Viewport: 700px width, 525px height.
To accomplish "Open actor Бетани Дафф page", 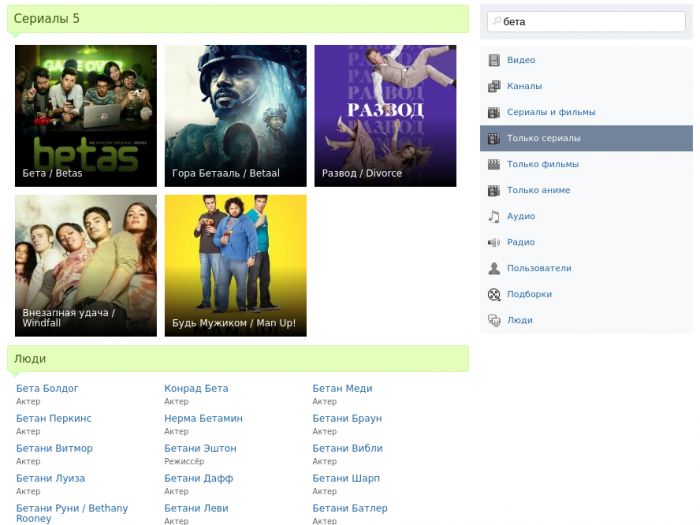I will point(199,479).
